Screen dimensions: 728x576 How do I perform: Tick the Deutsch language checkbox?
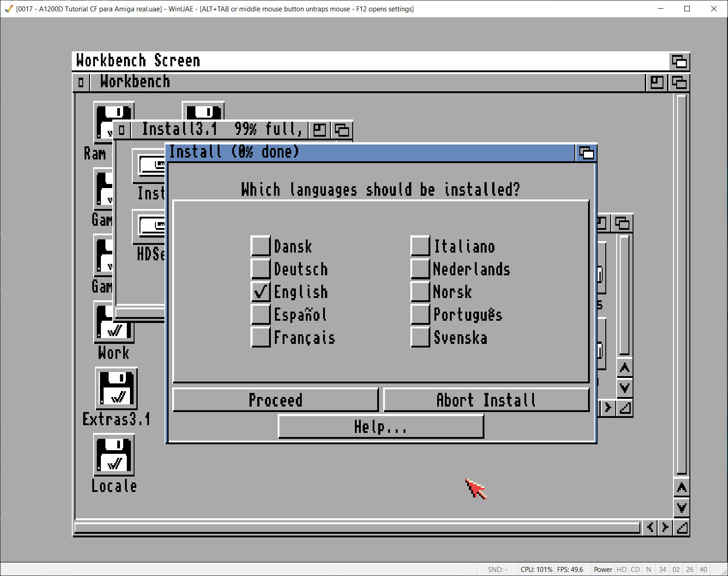(261, 269)
